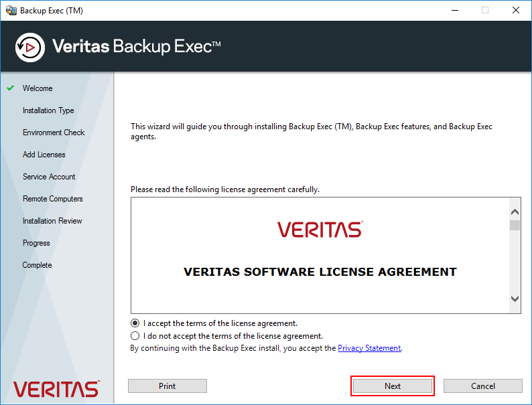532x405 pixels.
Task: Click 'Please read the following license agreement' text
Action: [x=225, y=189]
